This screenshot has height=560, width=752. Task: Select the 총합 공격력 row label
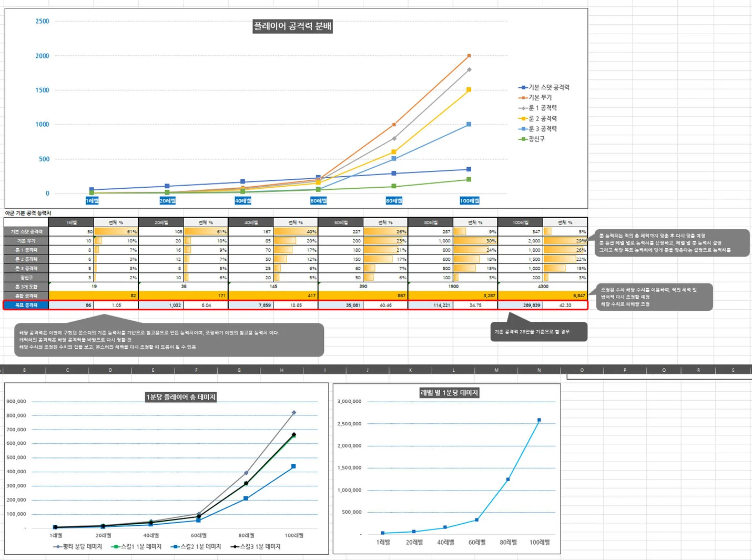coord(26,296)
